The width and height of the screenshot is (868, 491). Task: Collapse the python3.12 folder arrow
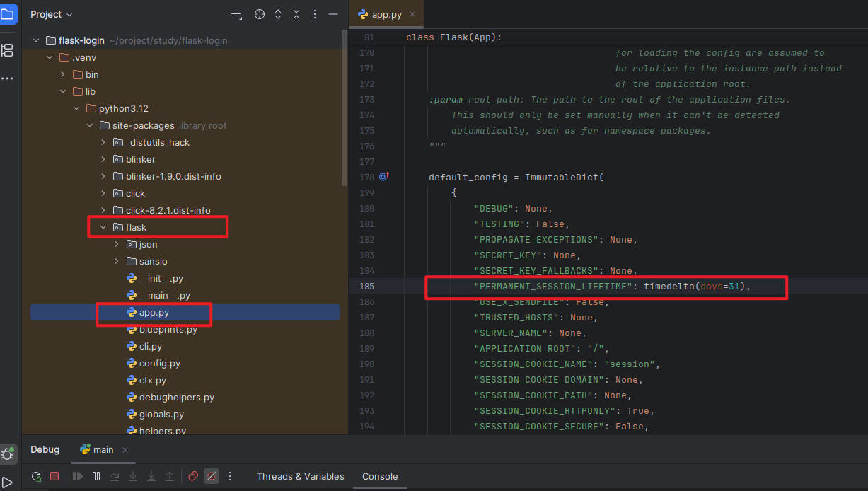click(76, 108)
